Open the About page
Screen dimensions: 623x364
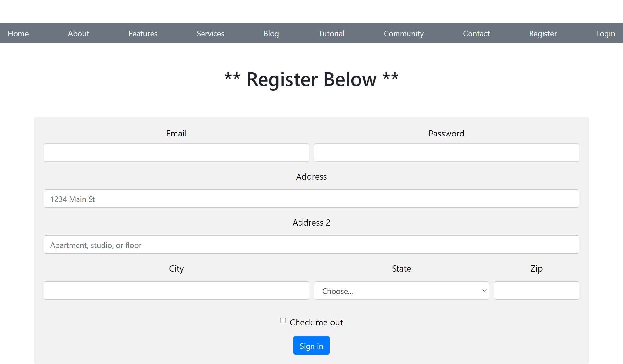point(78,33)
